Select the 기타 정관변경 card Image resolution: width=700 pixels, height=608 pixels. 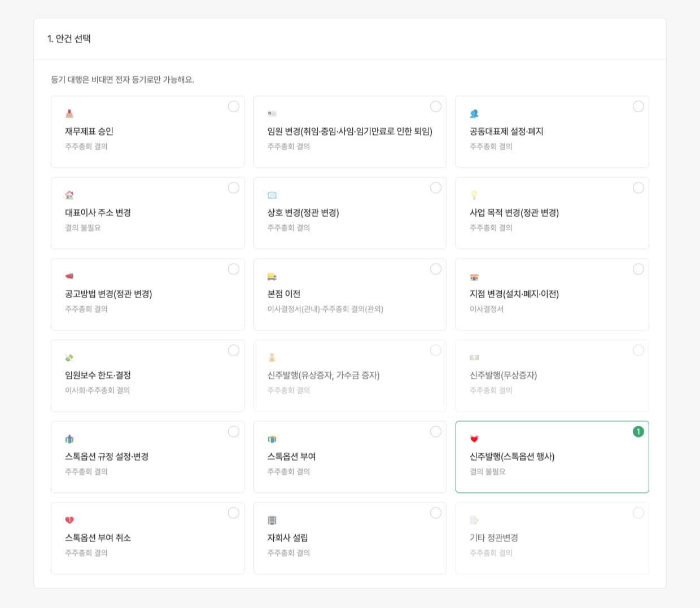pyautogui.click(x=552, y=537)
